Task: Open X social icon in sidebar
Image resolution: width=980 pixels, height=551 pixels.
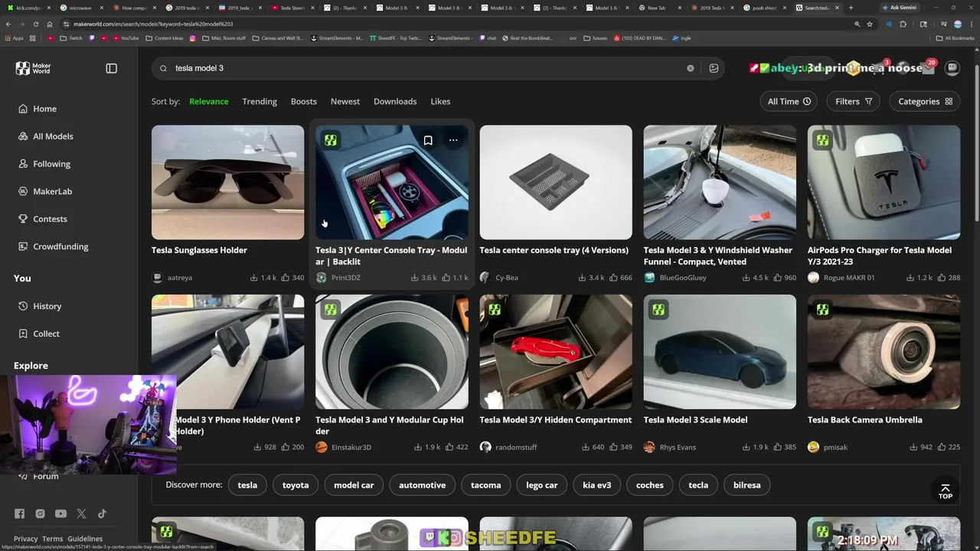Action: 81,514
